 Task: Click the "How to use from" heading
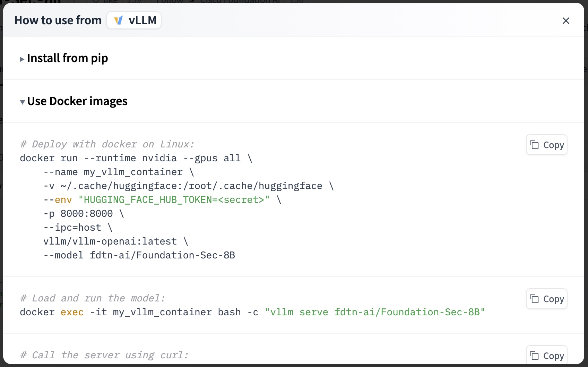coord(58,20)
